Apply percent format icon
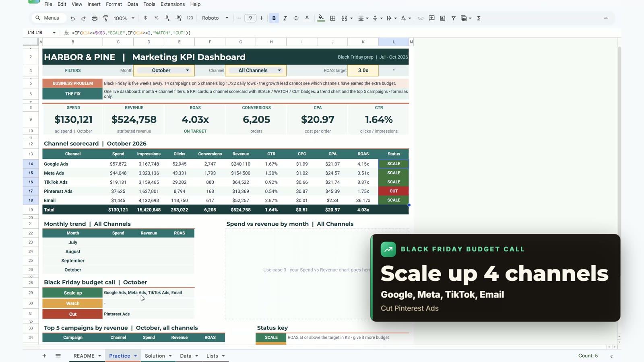Image resolution: width=644 pixels, height=362 pixels. point(156,18)
